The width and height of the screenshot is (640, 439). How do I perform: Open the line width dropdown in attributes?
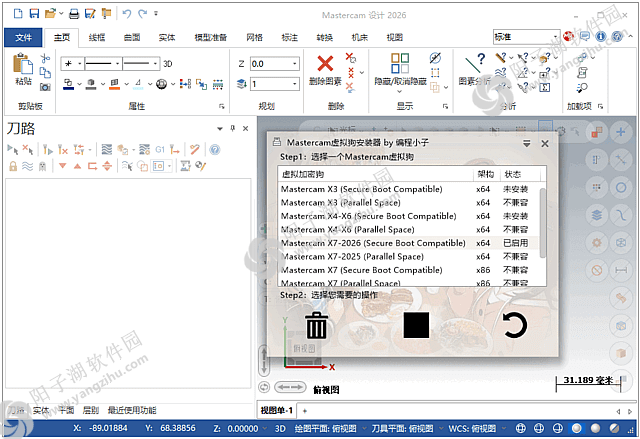coord(155,64)
